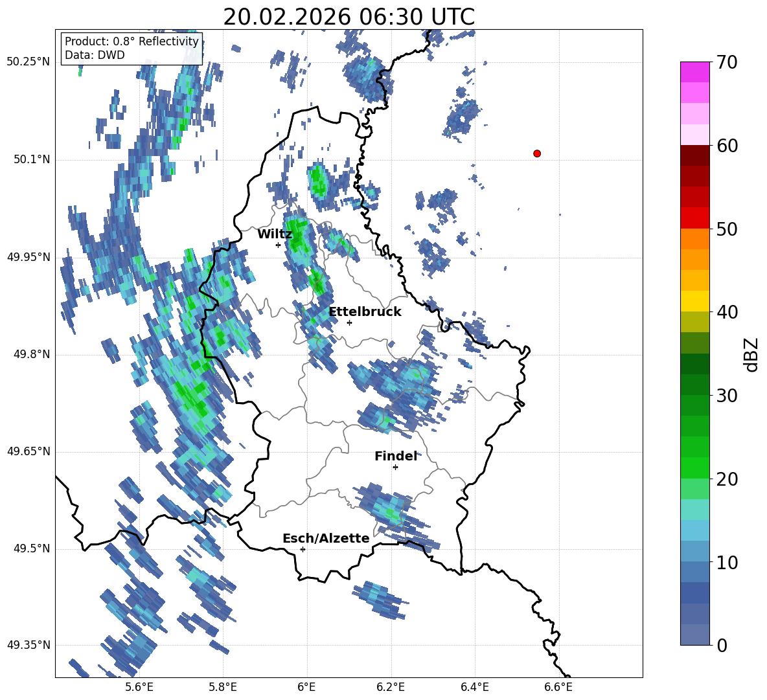Click the 6.4°E longitude label
767x700 pixels.
[x=475, y=687]
